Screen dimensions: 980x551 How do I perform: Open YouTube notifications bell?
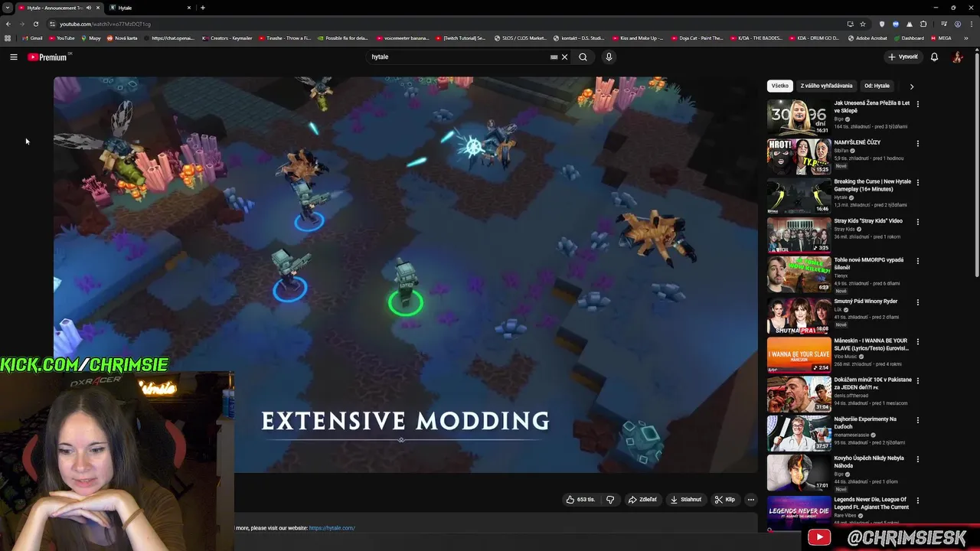click(934, 57)
